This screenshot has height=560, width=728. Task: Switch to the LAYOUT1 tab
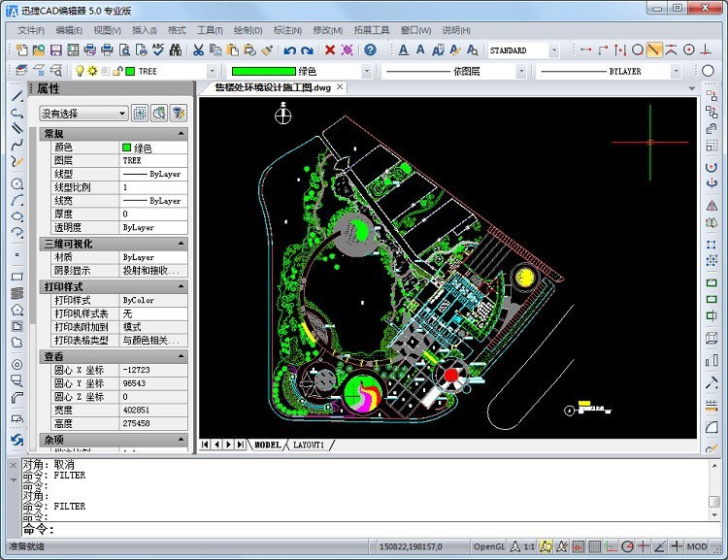click(310, 445)
